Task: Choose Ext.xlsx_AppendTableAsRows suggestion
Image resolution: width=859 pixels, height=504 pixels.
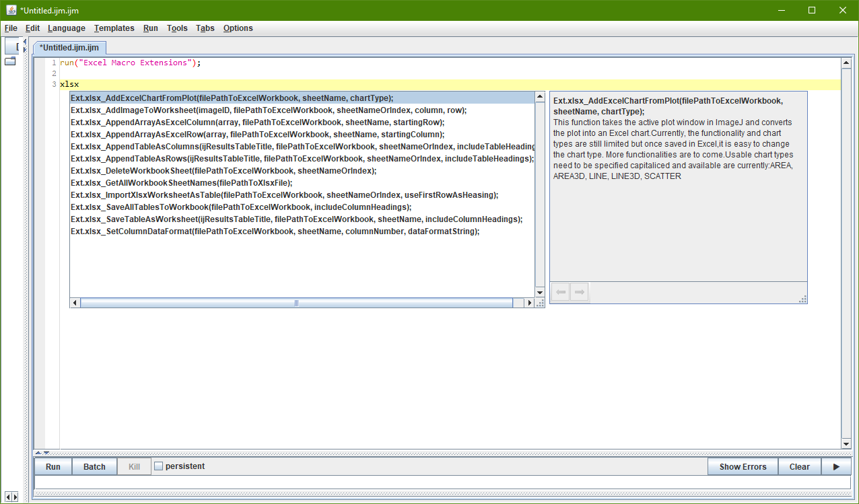Action: click(x=302, y=158)
